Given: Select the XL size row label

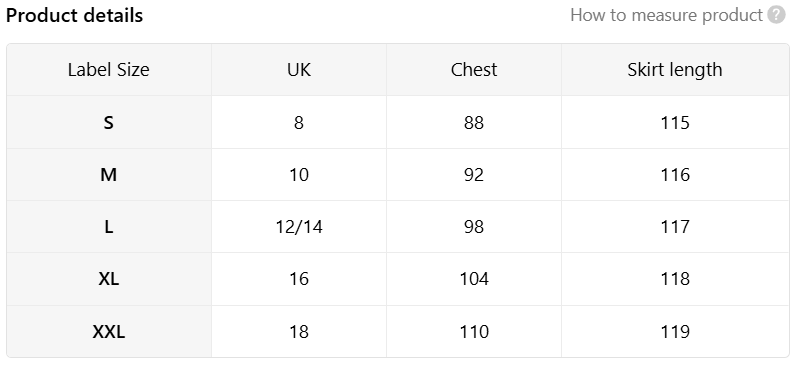Looking at the screenshot, I should point(109,279).
